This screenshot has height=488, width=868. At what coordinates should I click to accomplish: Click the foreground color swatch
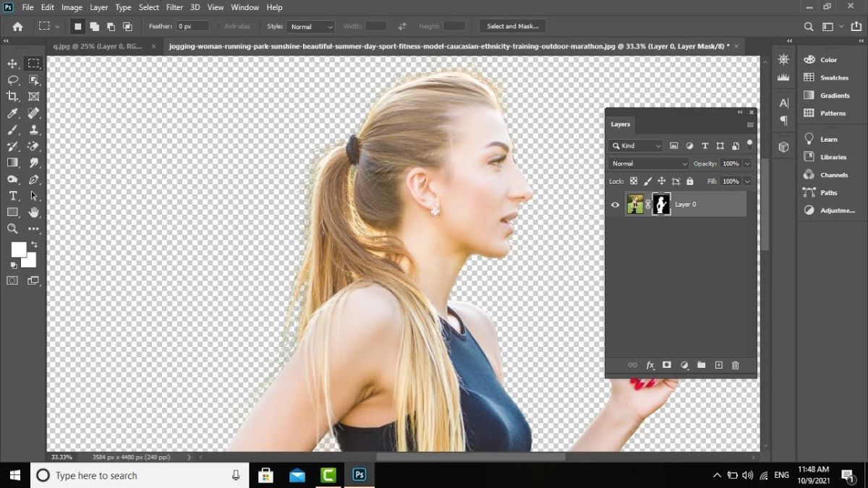point(17,249)
